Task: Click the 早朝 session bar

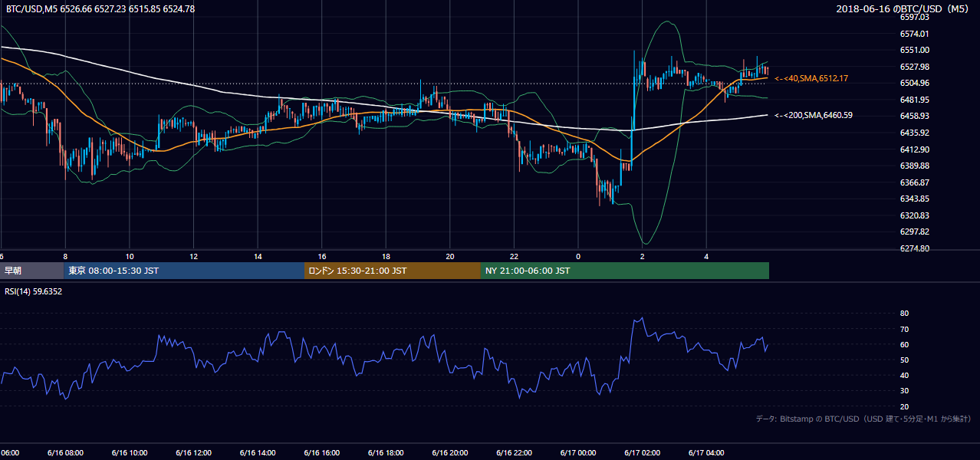Action: pos(32,271)
